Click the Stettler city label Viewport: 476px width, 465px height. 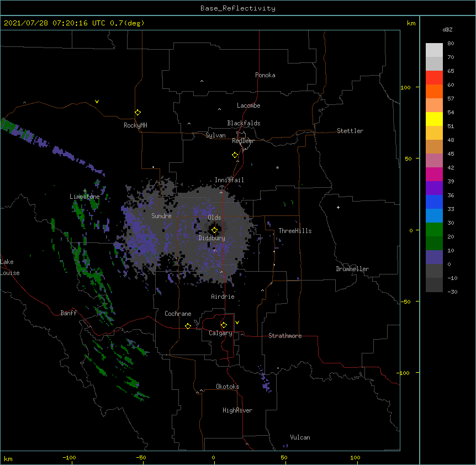(x=350, y=131)
